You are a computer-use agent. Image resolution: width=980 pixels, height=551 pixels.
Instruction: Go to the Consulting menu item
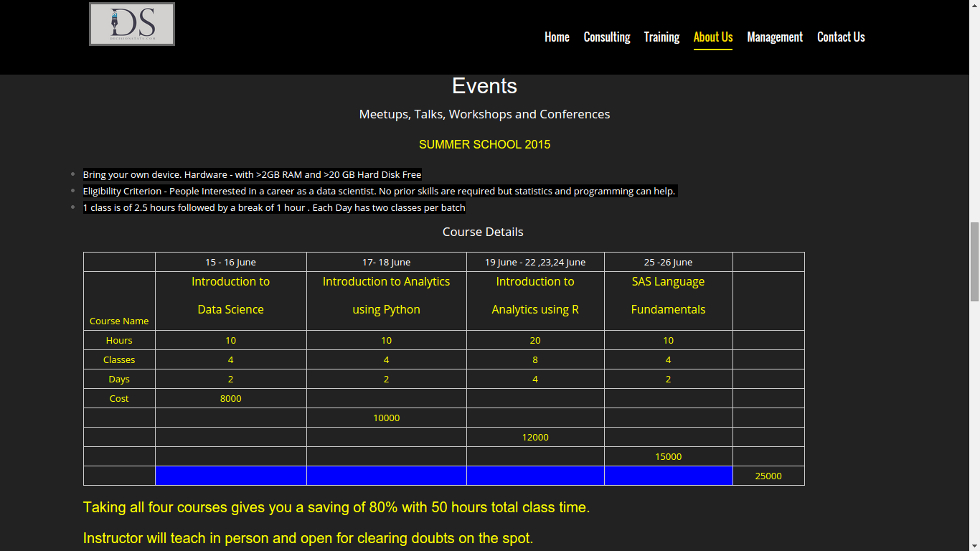point(607,37)
